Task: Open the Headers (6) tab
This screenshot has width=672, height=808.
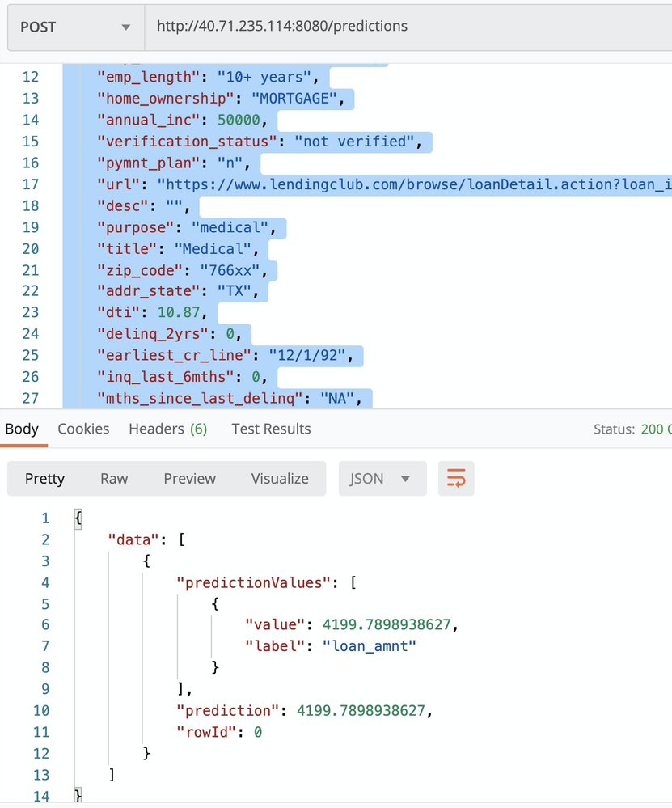Action: point(167,429)
